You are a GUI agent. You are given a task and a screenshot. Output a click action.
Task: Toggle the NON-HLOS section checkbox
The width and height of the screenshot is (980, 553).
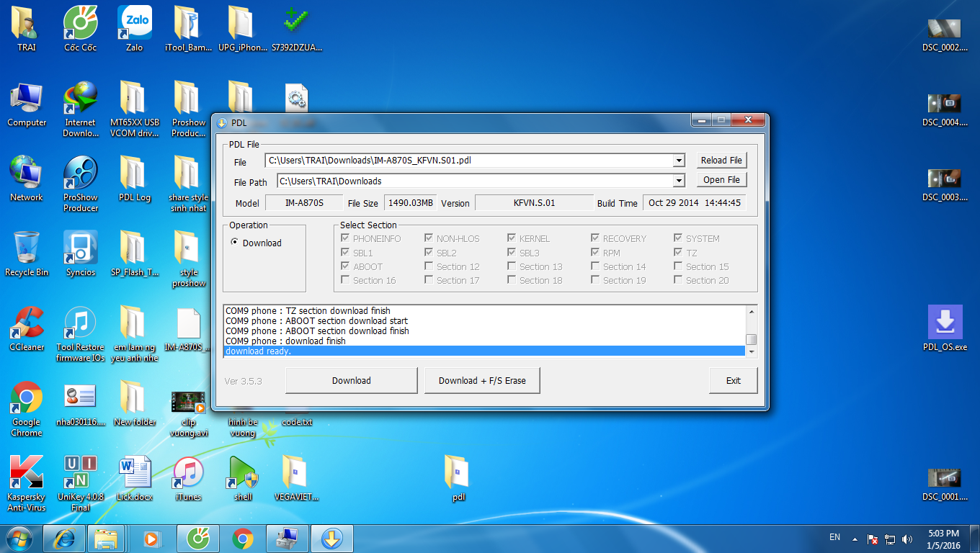pyautogui.click(x=429, y=238)
